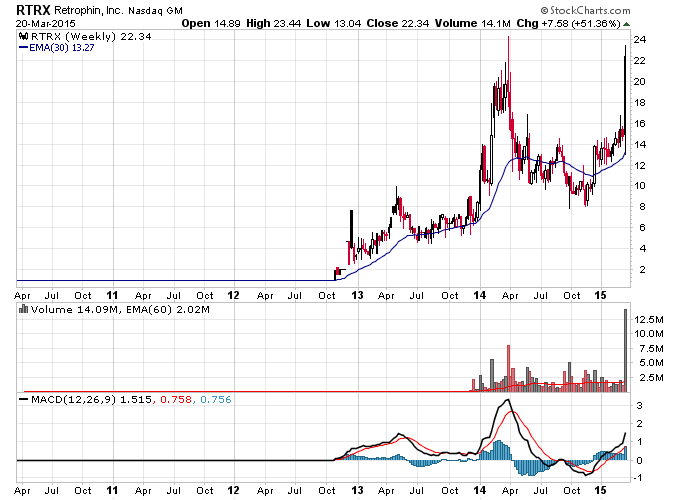The width and height of the screenshot is (680, 500).
Task: Click the red 0.758 signal value
Action: pos(176,399)
